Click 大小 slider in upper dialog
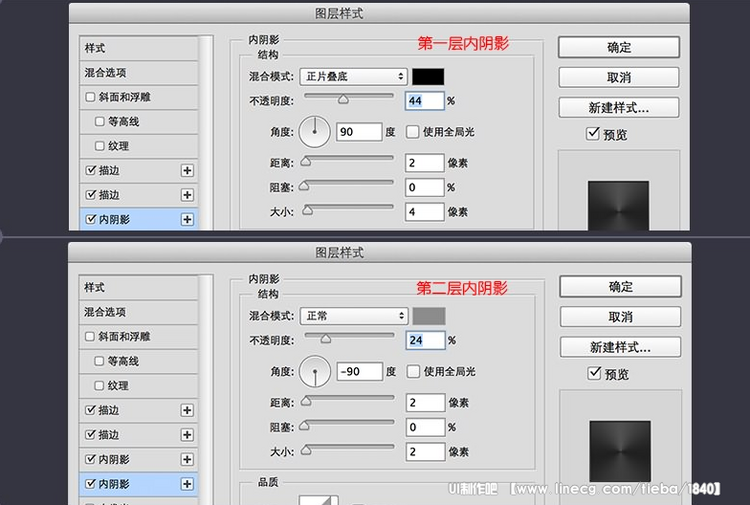Image resolution: width=750 pixels, height=505 pixels. 348,209
